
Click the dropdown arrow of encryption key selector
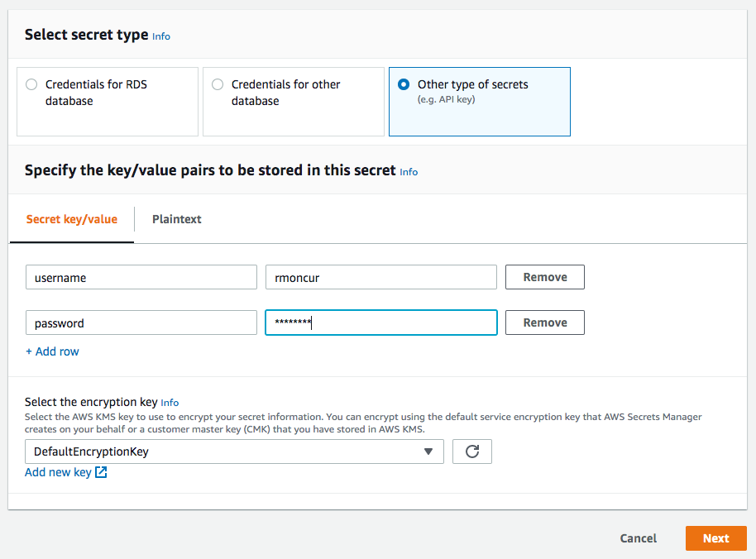[428, 451]
